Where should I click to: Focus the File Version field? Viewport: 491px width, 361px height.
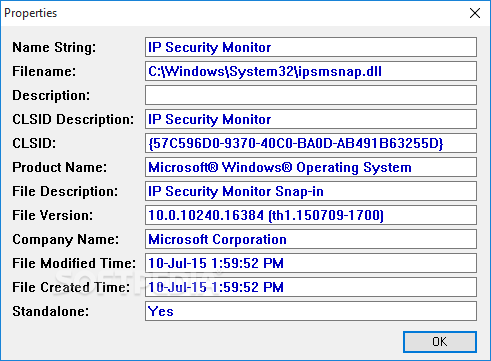(x=311, y=215)
